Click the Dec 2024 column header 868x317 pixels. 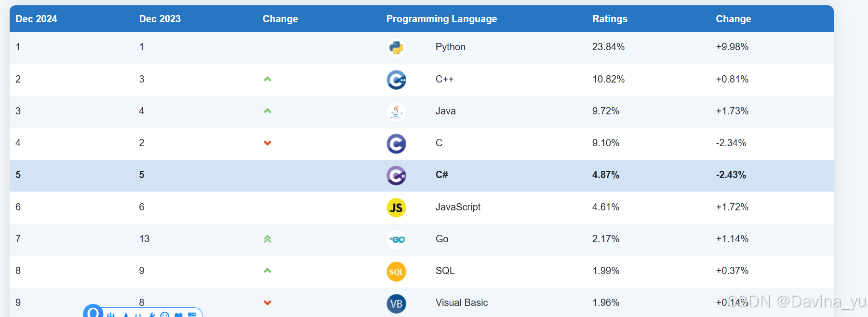(36, 19)
